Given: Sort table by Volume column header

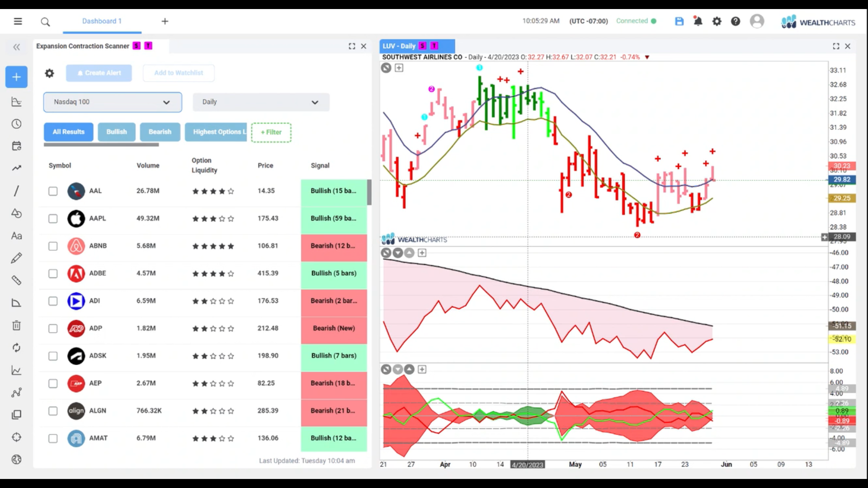Looking at the screenshot, I should [x=148, y=166].
